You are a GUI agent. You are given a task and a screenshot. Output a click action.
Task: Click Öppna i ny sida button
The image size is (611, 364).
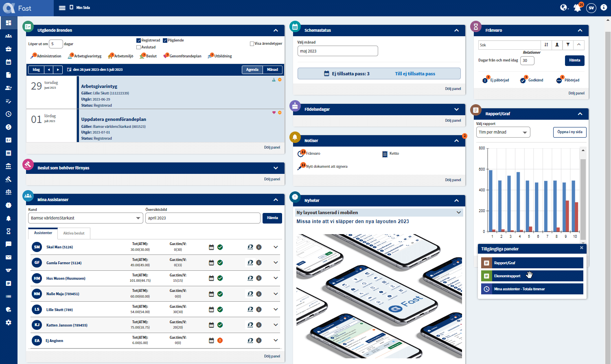coord(569,132)
